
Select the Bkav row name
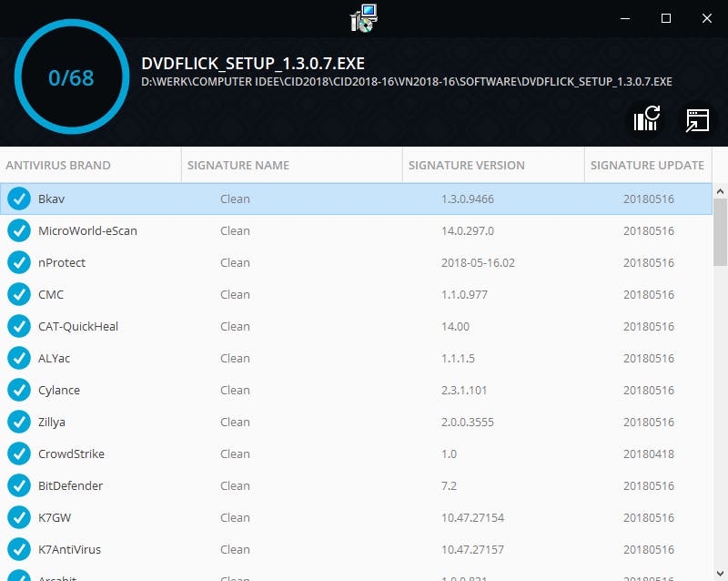[x=51, y=199]
